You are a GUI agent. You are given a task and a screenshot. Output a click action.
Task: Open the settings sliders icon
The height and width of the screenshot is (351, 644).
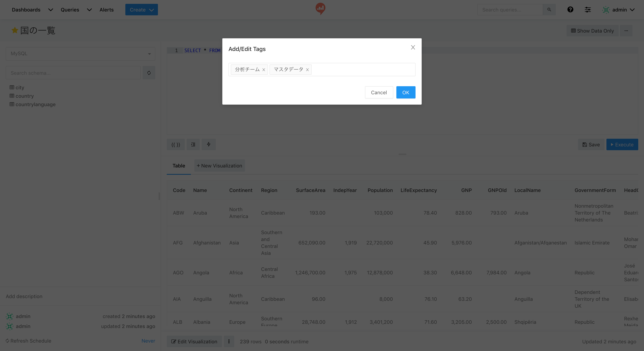pyautogui.click(x=587, y=10)
